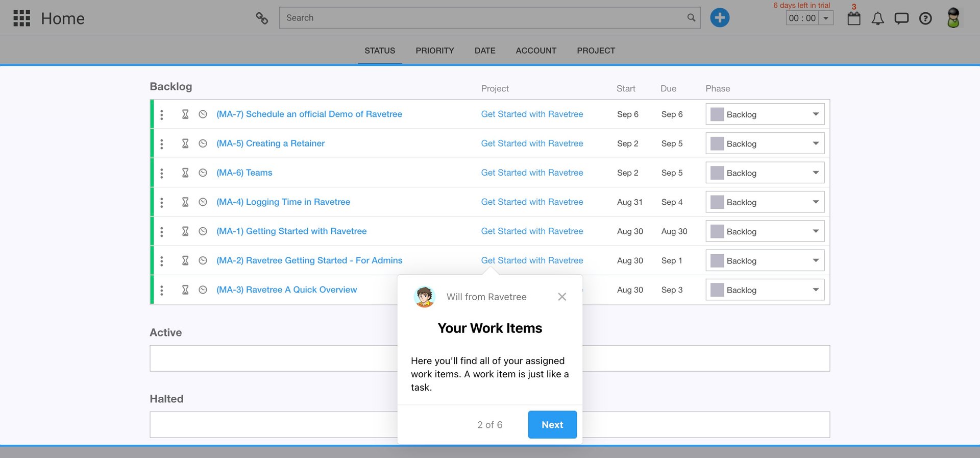Open MA-3 Ravetree A Quick Overview
This screenshot has height=458, width=980.
pyautogui.click(x=287, y=290)
